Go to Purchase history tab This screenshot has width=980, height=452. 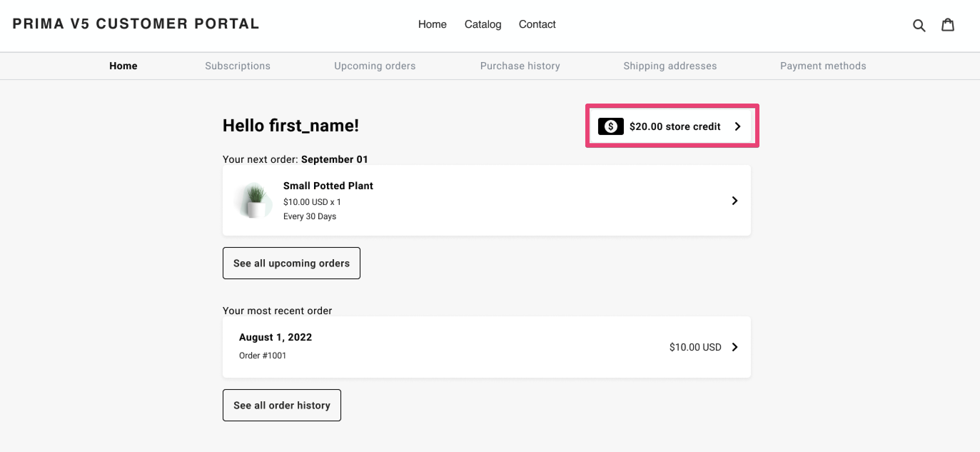point(520,66)
